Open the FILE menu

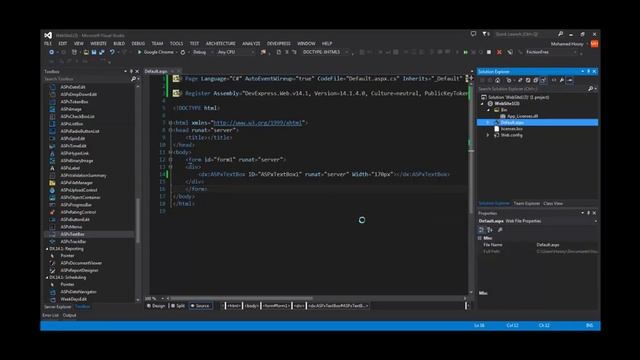tap(48, 43)
